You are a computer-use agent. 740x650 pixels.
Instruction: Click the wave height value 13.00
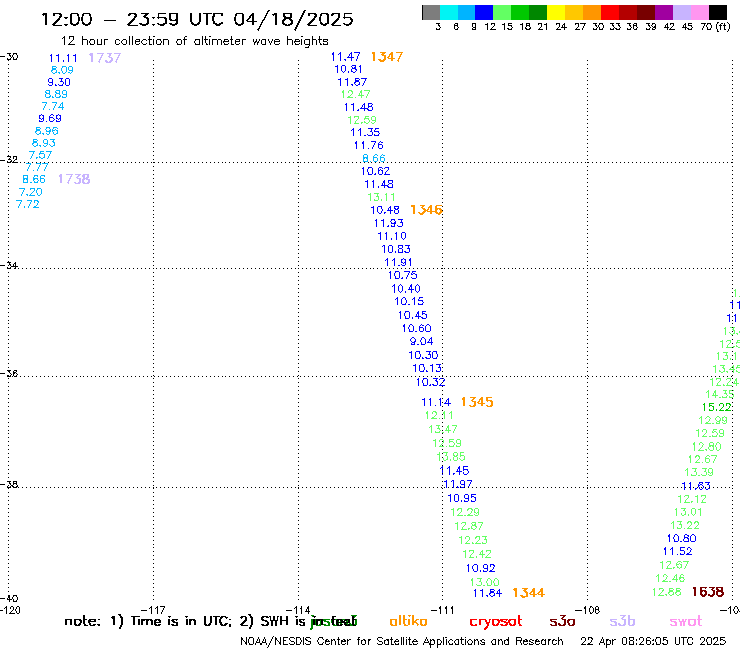485,582
